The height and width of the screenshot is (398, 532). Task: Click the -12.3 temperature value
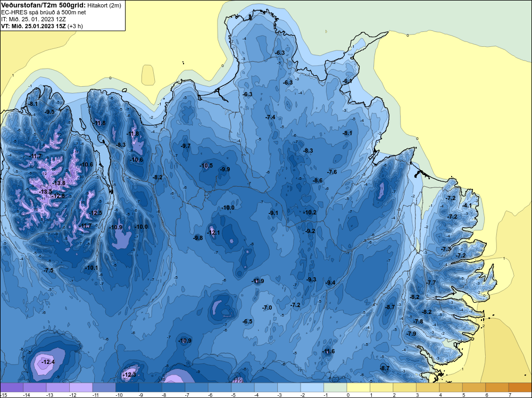point(129,375)
